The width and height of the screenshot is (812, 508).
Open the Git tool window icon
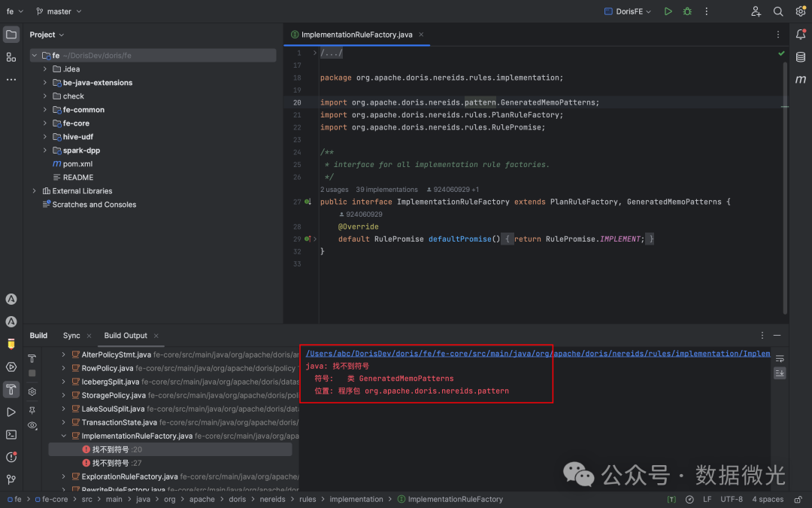pyautogui.click(x=11, y=479)
